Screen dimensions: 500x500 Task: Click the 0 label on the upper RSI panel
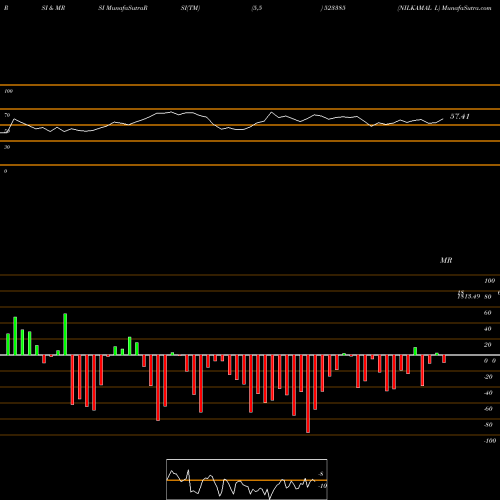coord(5,171)
